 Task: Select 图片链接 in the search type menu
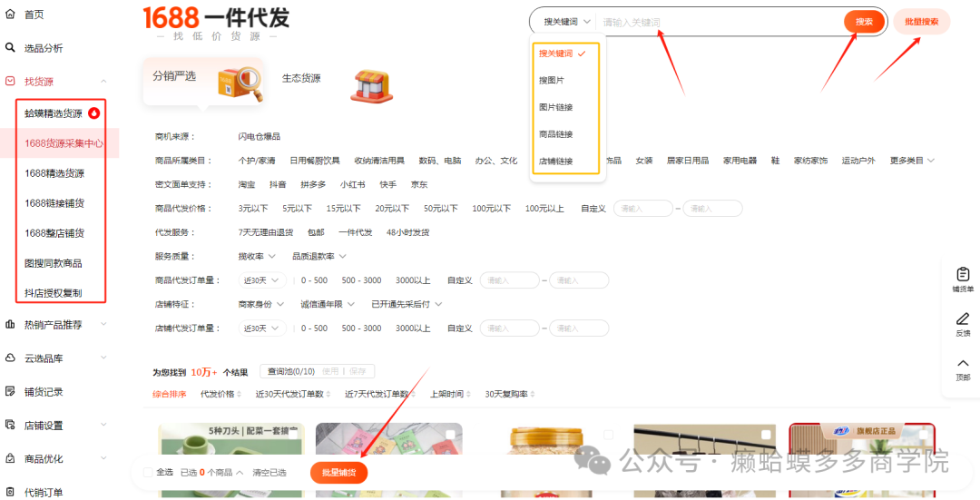555,107
